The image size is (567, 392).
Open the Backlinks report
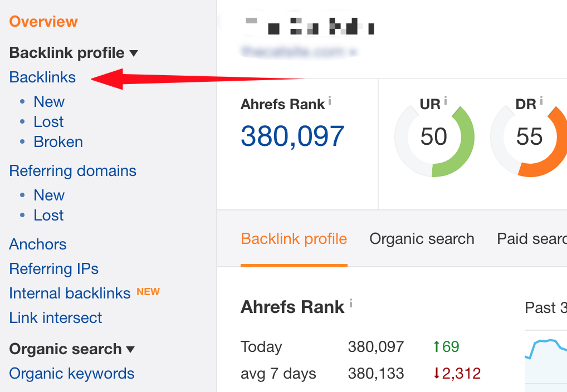[x=43, y=77]
